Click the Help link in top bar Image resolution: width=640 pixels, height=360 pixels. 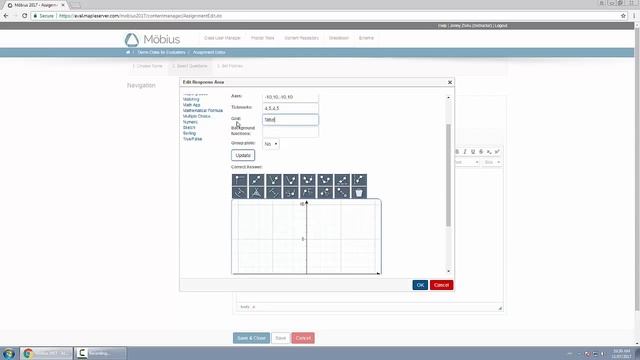point(442,25)
